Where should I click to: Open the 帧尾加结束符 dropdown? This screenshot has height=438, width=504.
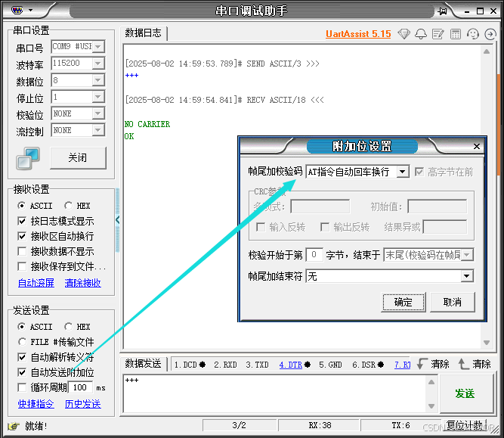click(x=467, y=276)
